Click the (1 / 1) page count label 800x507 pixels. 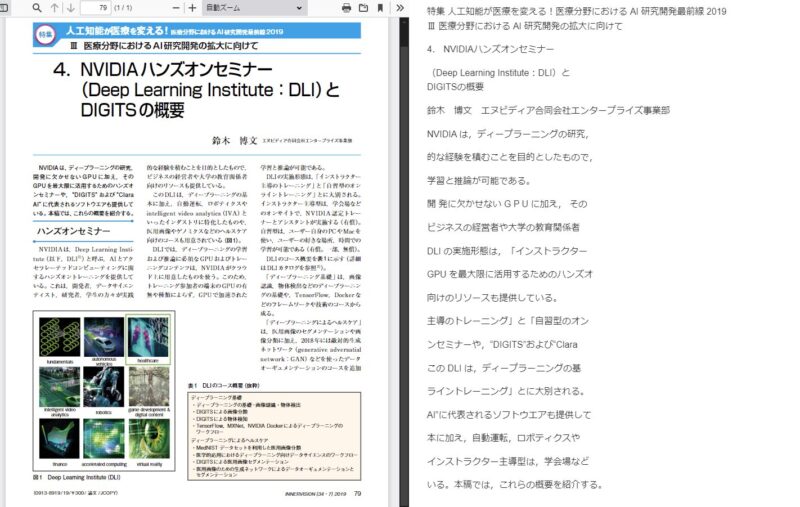122,8
